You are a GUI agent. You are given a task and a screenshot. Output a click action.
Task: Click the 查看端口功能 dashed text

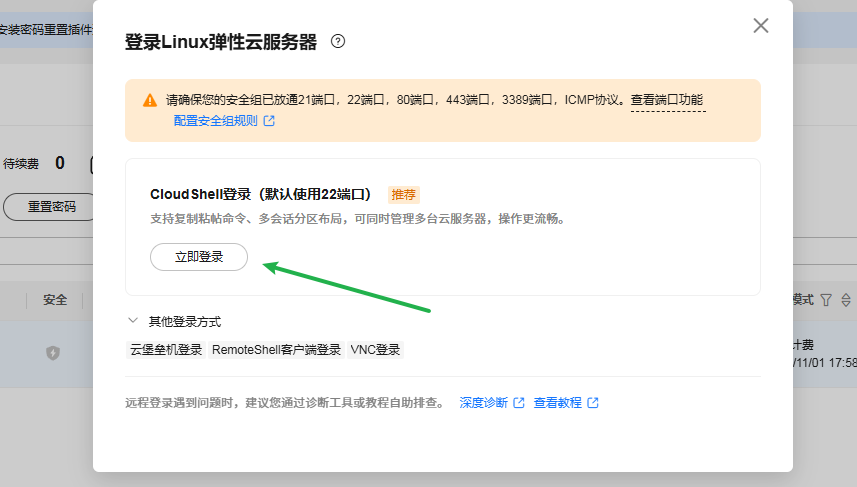[x=667, y=99]
